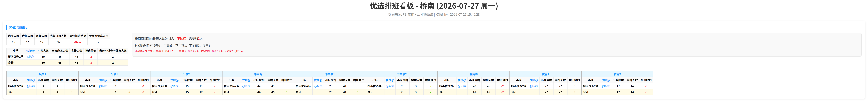Click the 排班差额 column header
Screen dimensions: 868x102
(x=91, y=51)
